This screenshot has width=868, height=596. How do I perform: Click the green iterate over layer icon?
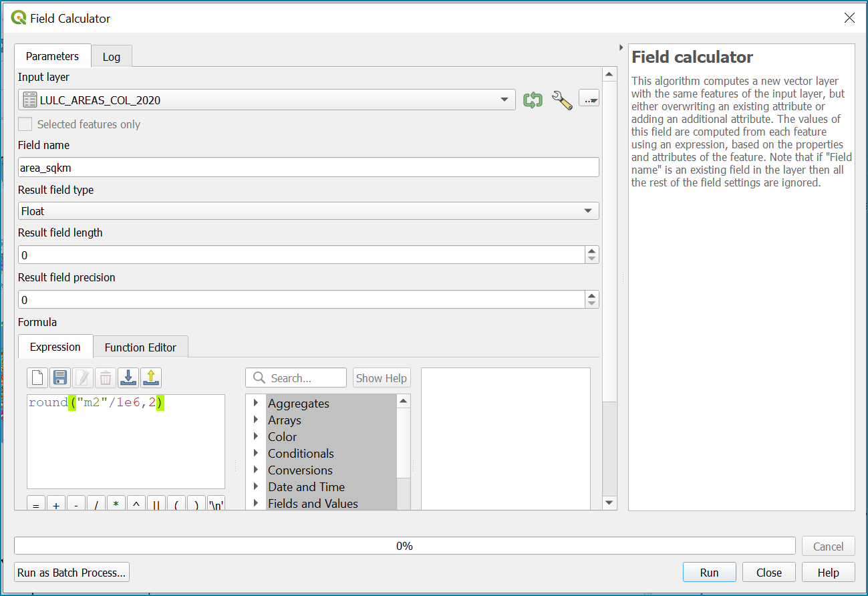[x=533, y=100]
